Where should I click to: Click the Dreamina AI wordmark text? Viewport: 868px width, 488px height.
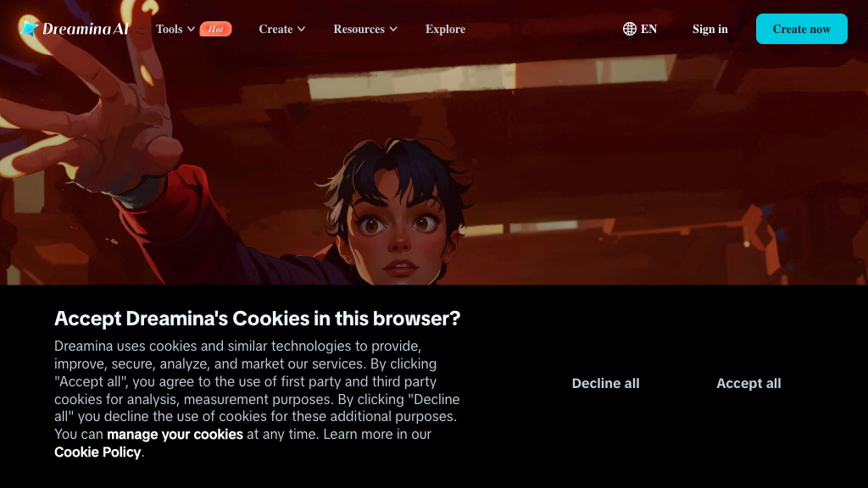click(x=86, y=29)
